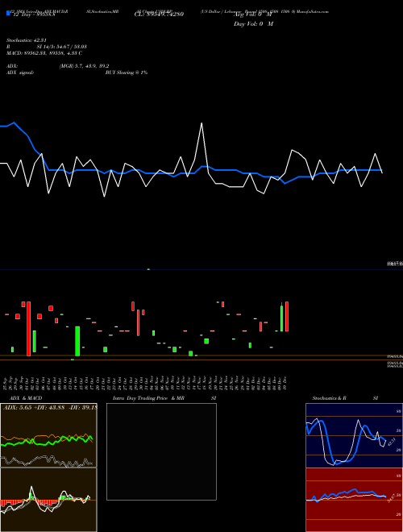Click the 'MACD: 89562.33, 89558, 4.33 C' line
Viewport: 403px width, 532px height.
tap(44, 53)
